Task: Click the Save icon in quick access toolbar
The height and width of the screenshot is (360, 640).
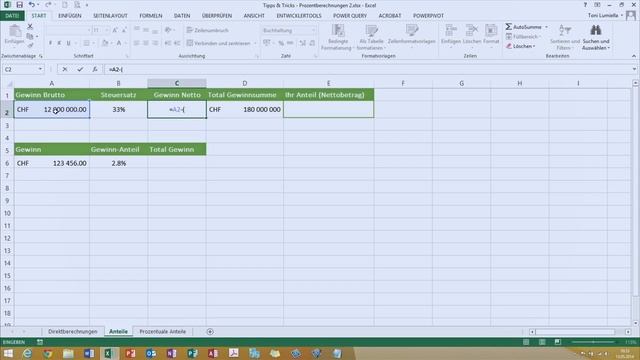Action: point(19,5)
